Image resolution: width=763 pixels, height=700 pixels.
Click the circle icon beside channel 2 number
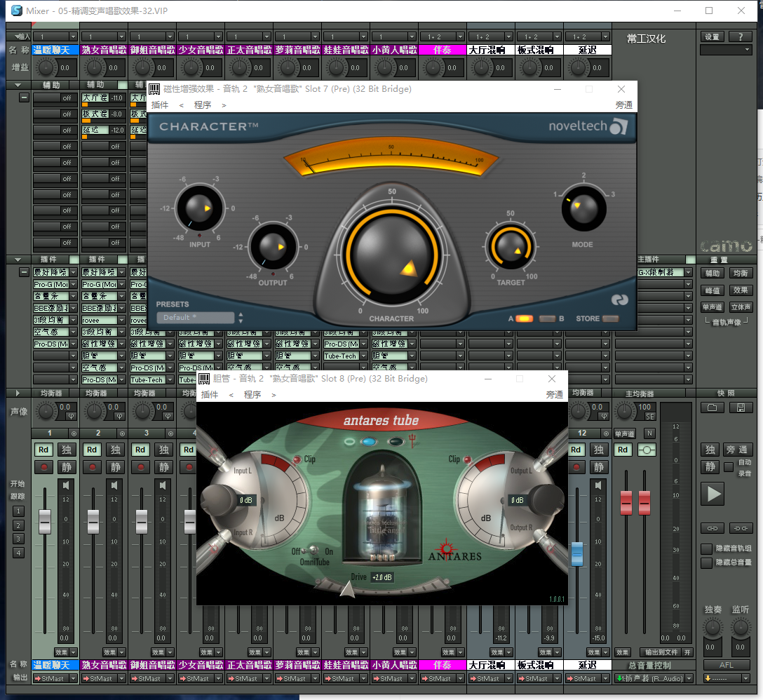pos(122,433)
